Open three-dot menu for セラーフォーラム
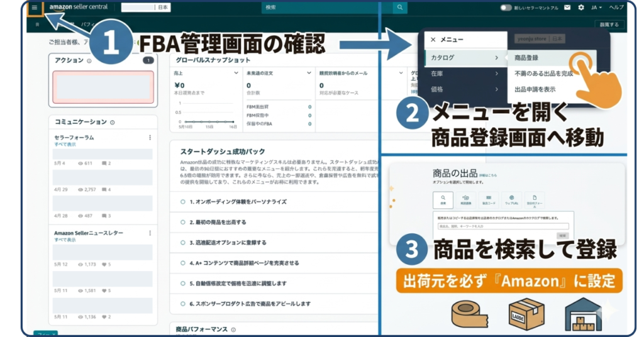644x337 pixels. pos(150,138)
